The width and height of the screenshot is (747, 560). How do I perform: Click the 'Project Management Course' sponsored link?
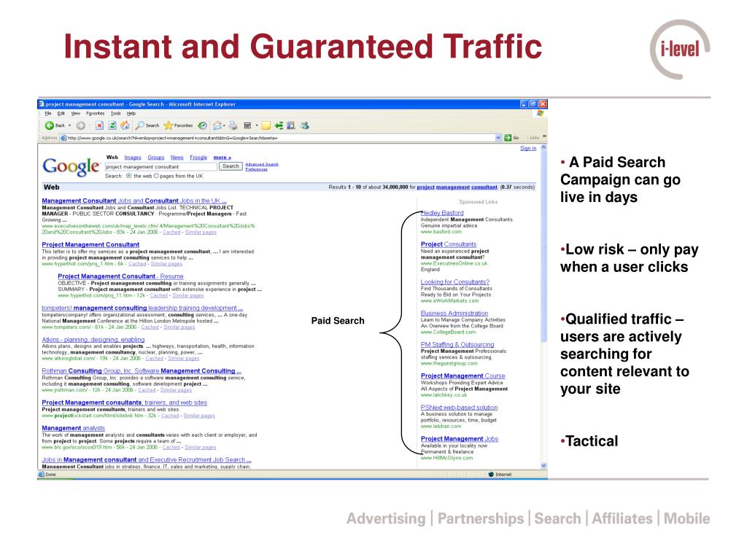click(x=462, y=376)
